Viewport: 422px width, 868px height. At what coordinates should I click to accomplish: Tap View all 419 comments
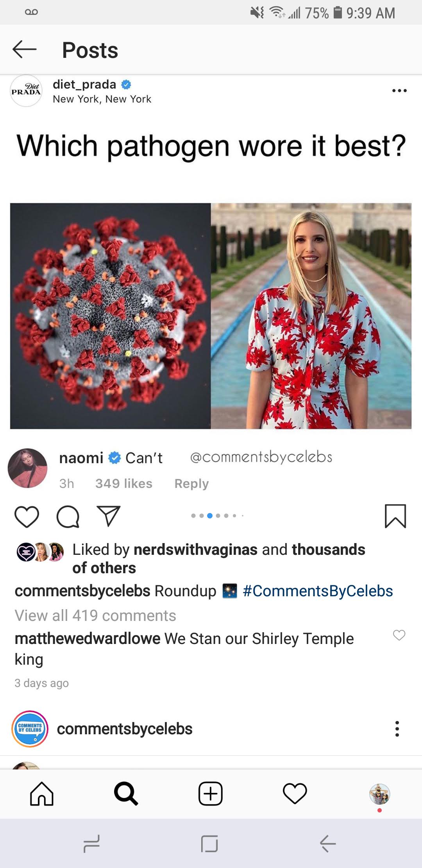(x=95, y=616)
